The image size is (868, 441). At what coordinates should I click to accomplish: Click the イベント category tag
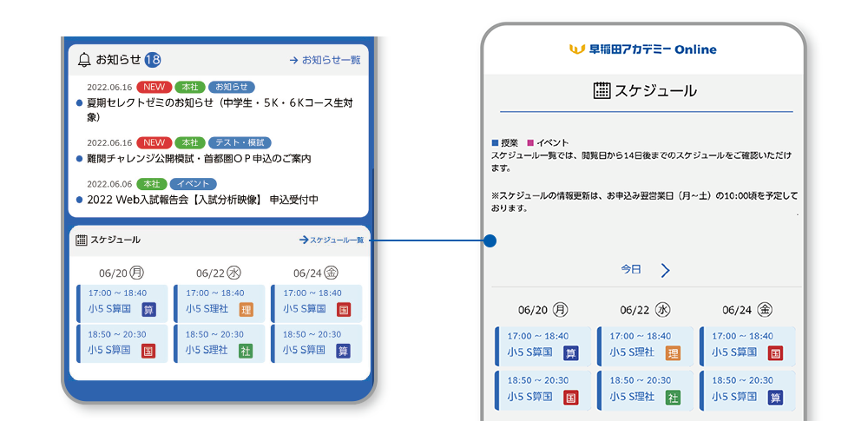click(x=194, y=184)
